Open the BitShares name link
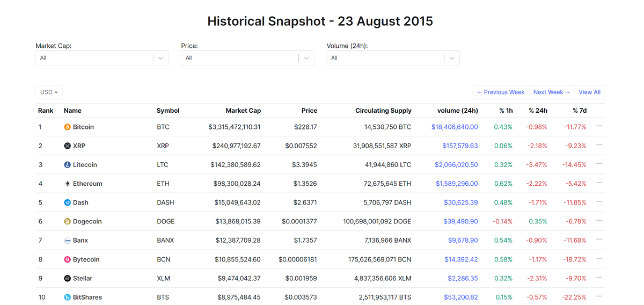 [87, 297]
